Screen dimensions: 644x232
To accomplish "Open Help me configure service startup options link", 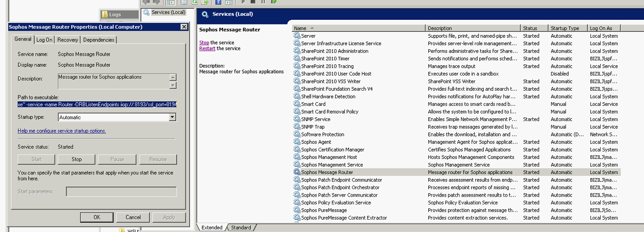I will (x=62, y=131).
